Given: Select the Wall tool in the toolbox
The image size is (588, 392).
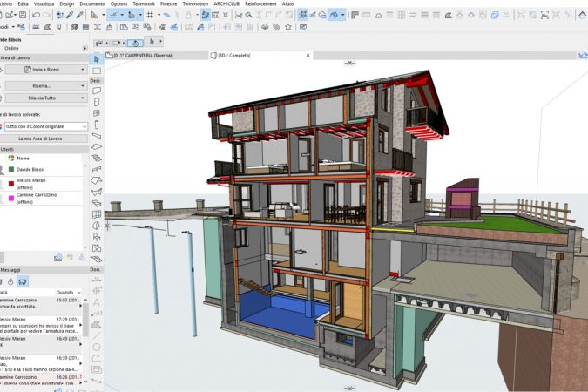Looking at the screenshot, I should click(x=97, y=91).
